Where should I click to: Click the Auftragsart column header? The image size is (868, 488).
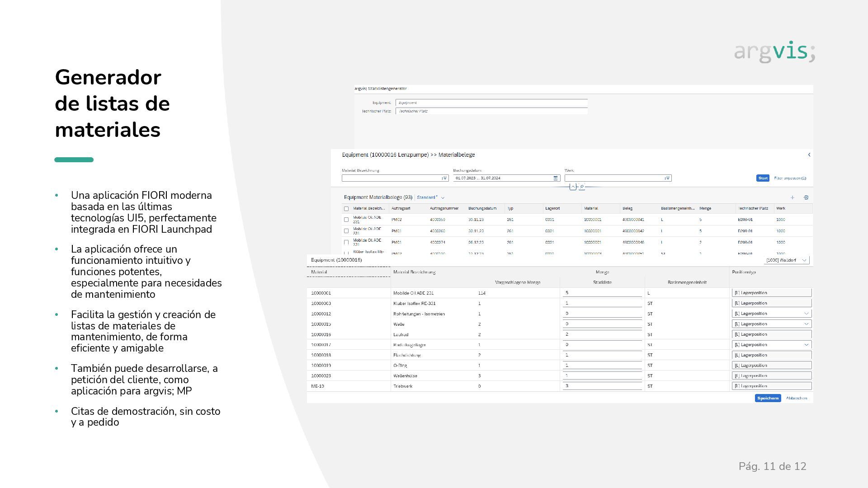(401, 208)
